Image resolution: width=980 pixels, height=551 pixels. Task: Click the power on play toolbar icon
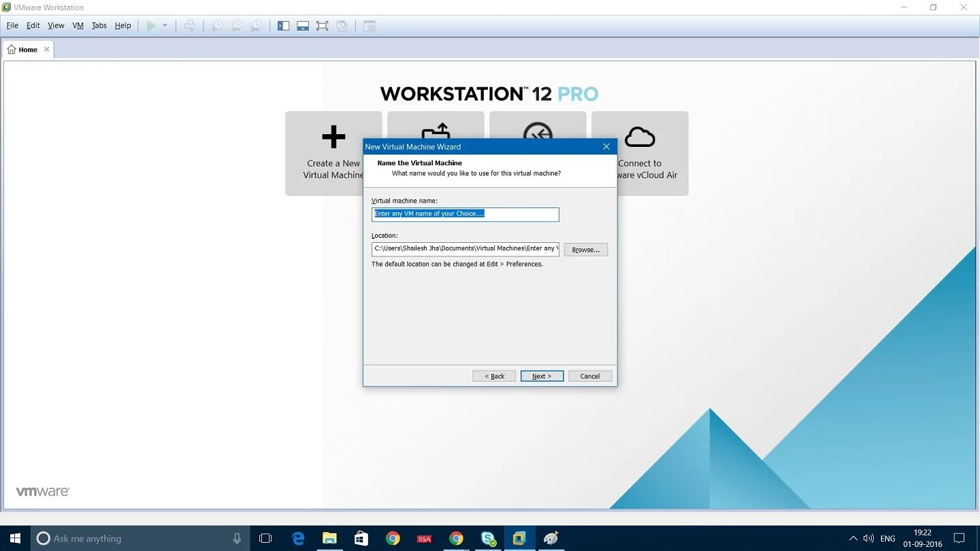coord(151,26)
